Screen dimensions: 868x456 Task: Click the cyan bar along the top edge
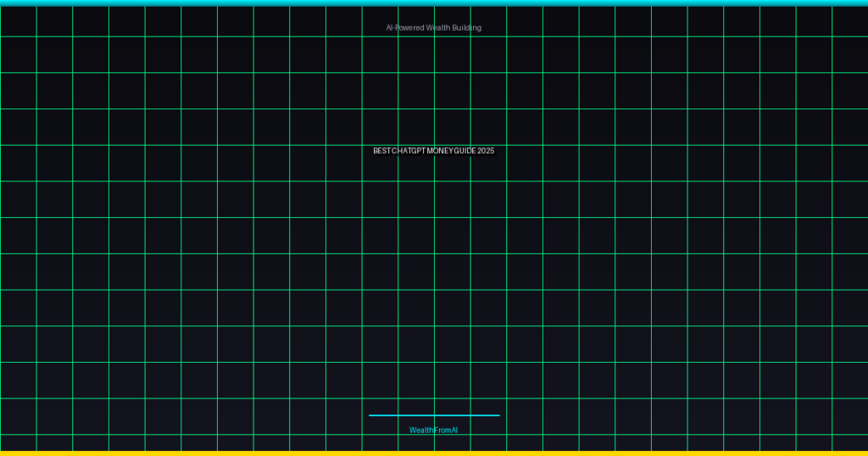click(434, 3)
